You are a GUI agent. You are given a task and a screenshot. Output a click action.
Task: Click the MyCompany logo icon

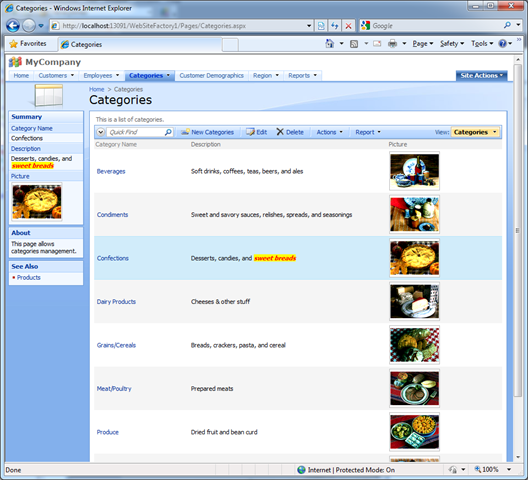click(x=15, y=62)
